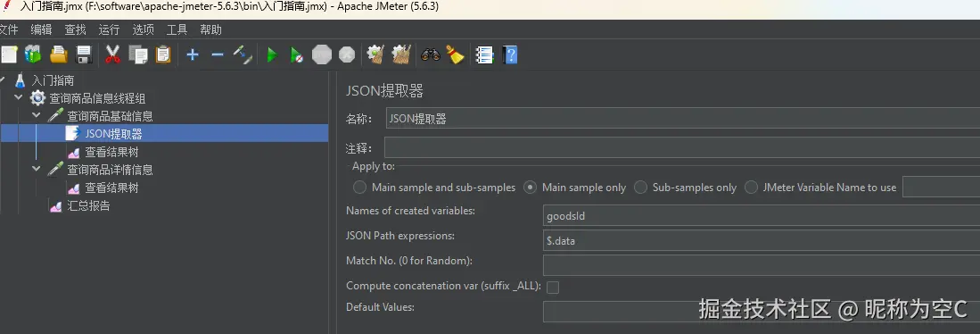Paste using the clipboard toolbar icon

[x=163, y=55]
